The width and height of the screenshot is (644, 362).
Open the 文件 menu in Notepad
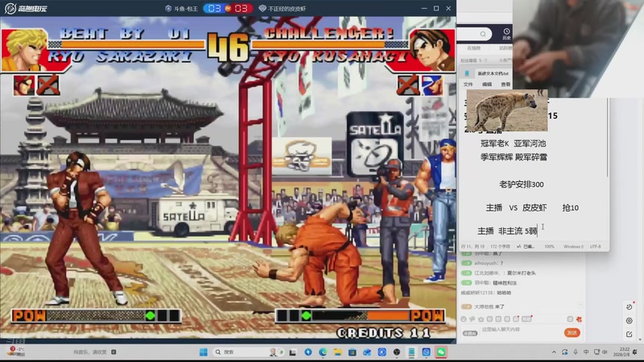click(x=469, y=84)
